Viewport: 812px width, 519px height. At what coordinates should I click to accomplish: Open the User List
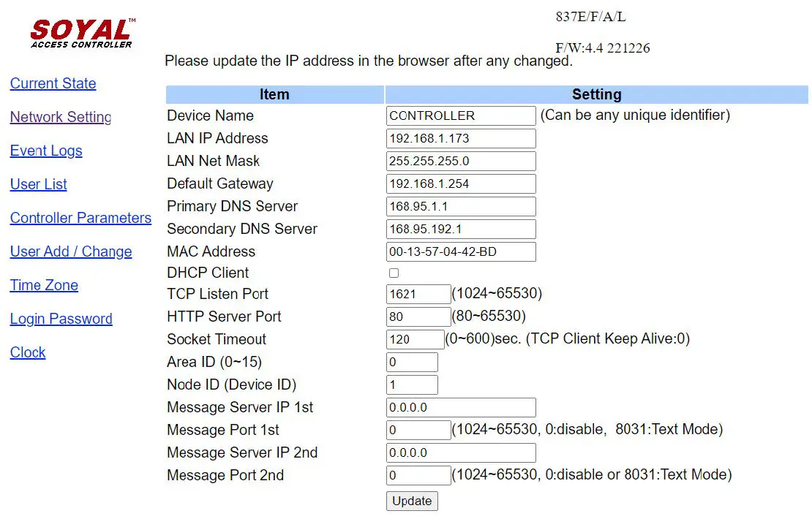(x=38, y=185)
